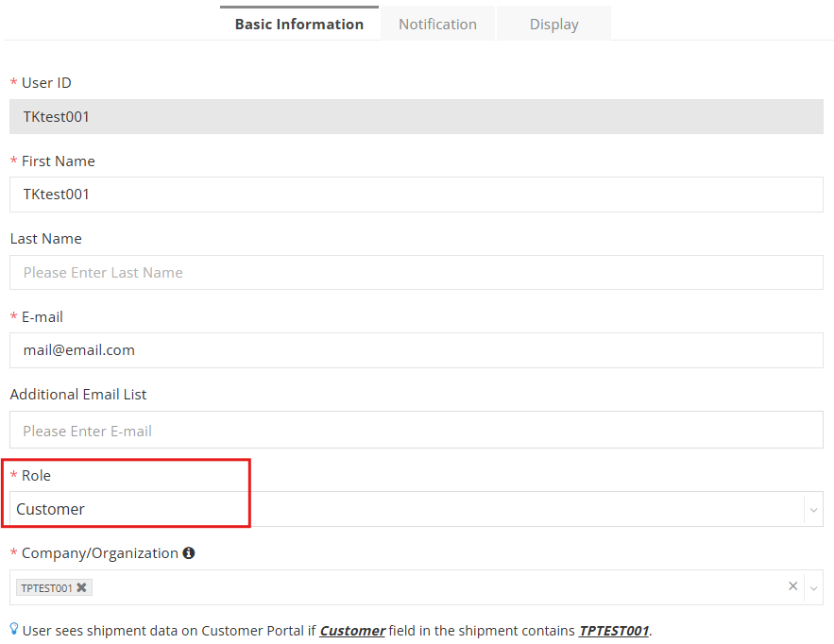Click the red asterisk beside Role
The width and height of the screenshot is (834, 644).
(x=14, y=475)
